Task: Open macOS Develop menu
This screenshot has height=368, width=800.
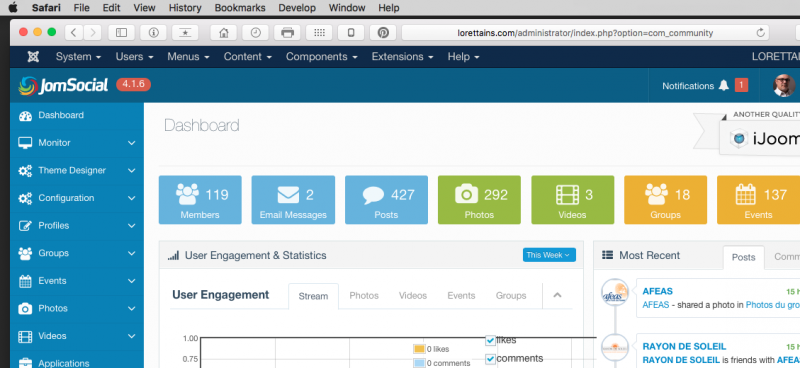Action: point(297,8)
